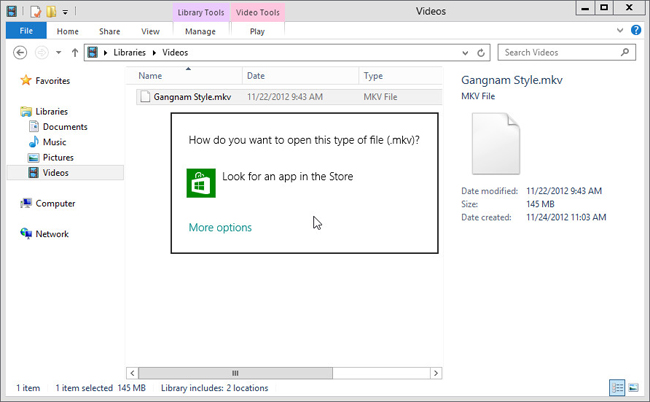
Task: Click the Properties quick access icon
Action: (36, 11)
